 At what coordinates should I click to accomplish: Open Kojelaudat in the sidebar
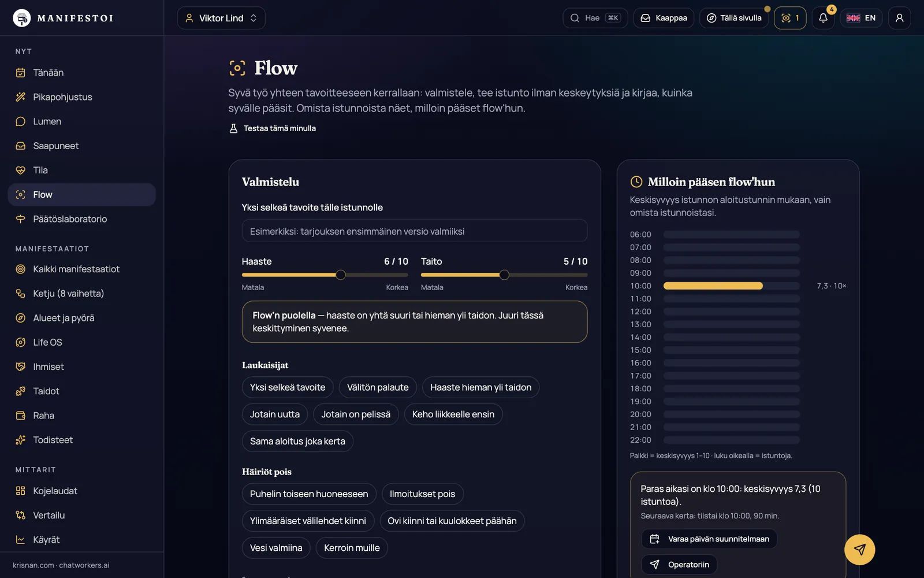[x=81, y=491]
